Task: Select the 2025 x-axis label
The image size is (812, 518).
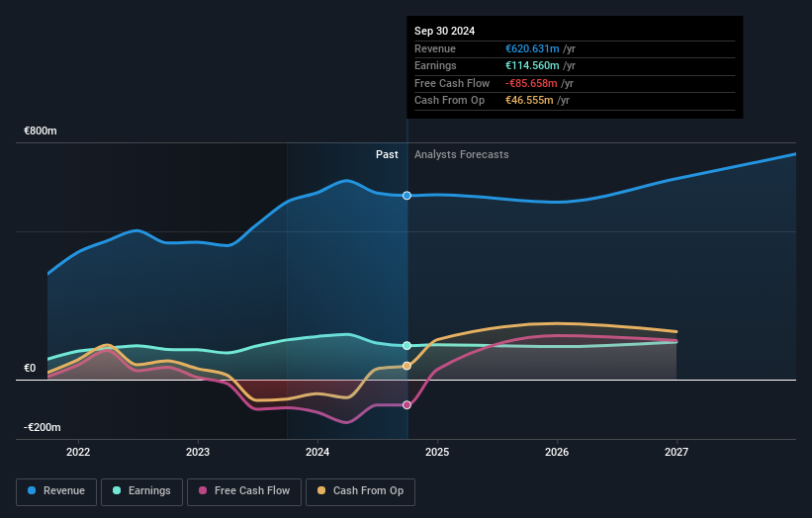Action: pos(437,453)
